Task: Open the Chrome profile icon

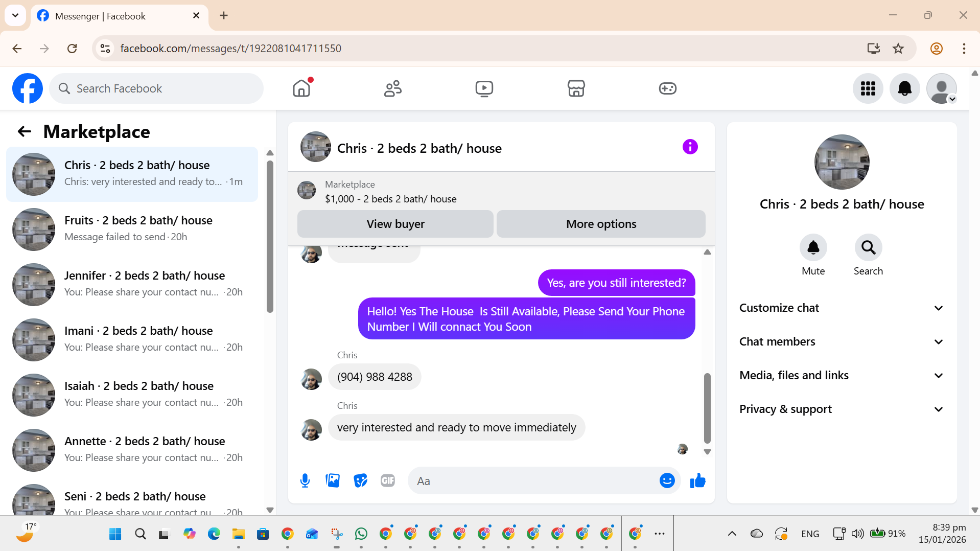Action: [x=936, y=49]
